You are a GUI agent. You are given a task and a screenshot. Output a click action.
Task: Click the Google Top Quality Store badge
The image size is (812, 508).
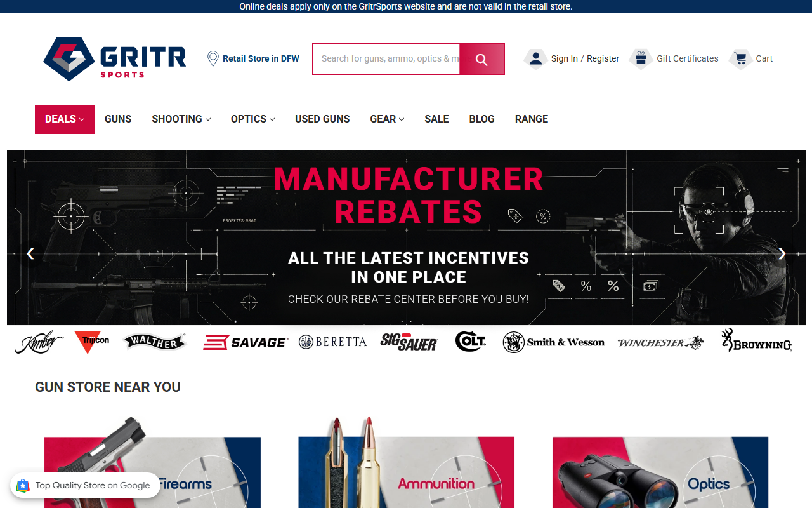(x=84, y=485)
